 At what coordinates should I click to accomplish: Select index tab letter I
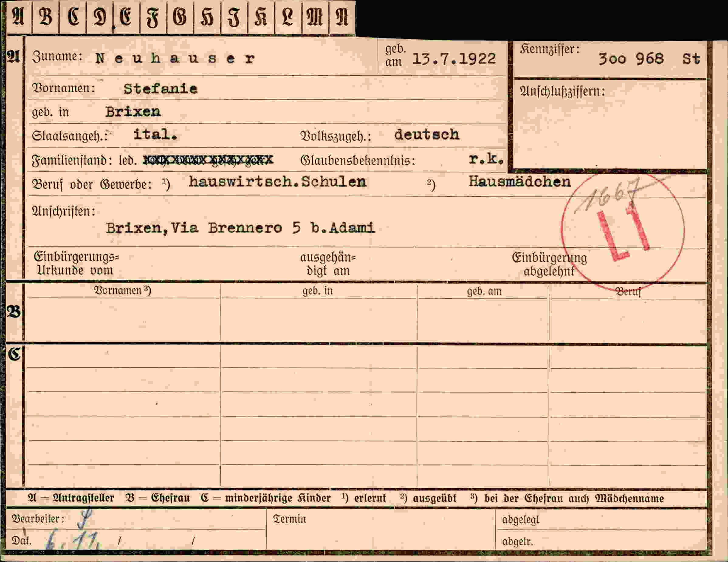234,17
